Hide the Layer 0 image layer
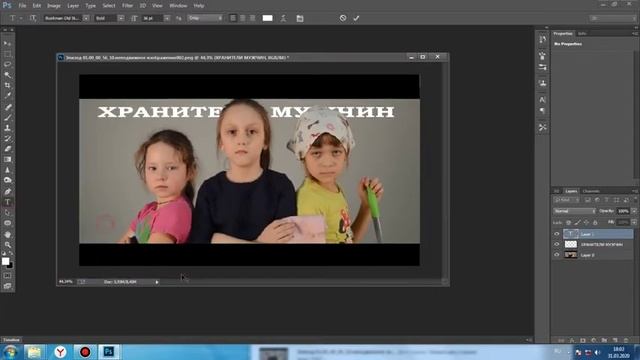 point(557,255)
